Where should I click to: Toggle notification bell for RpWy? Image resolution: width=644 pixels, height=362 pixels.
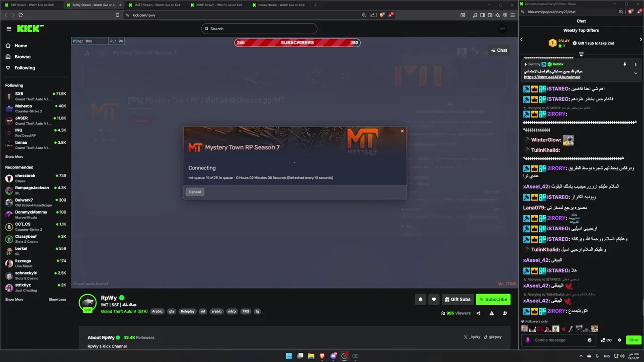point(421,299)
